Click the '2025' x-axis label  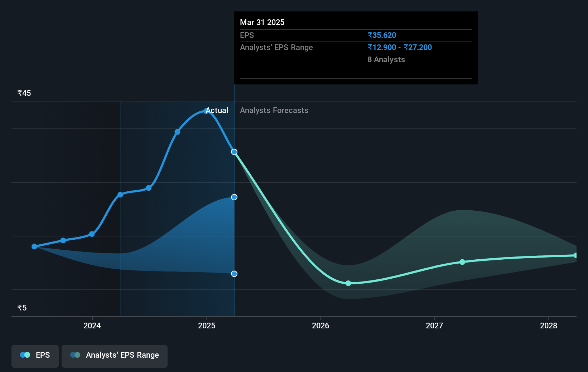(207, 325)
